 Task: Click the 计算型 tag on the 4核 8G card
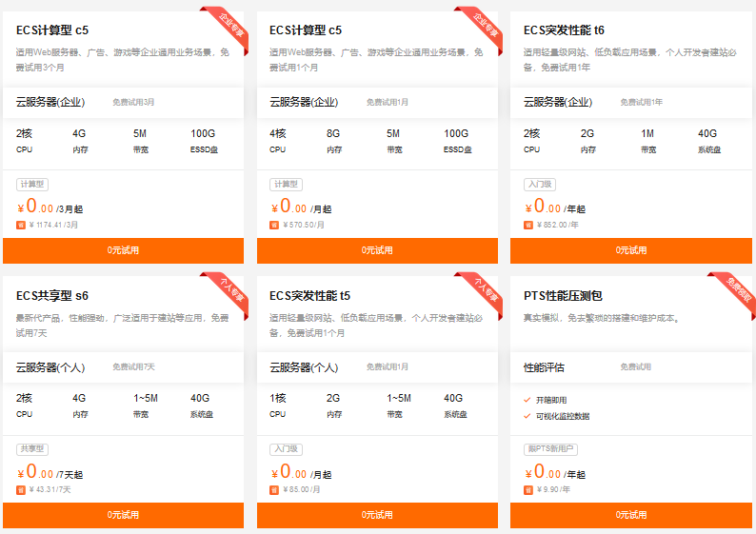pos(286,184)
